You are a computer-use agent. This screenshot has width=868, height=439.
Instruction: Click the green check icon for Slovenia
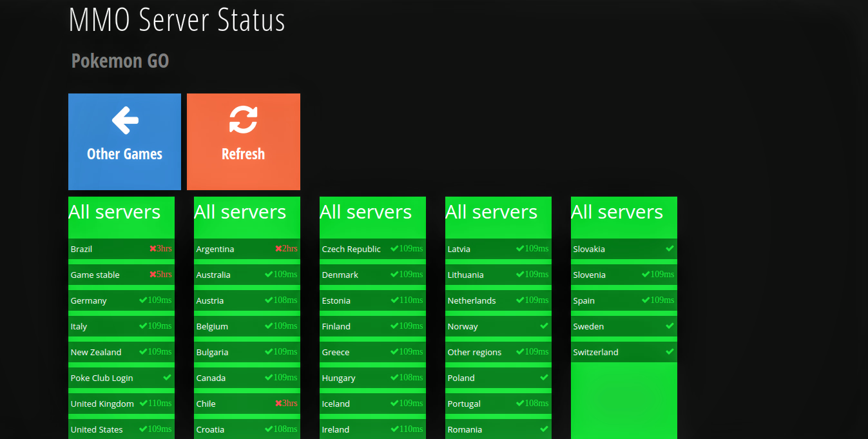(x=646, y=275)
